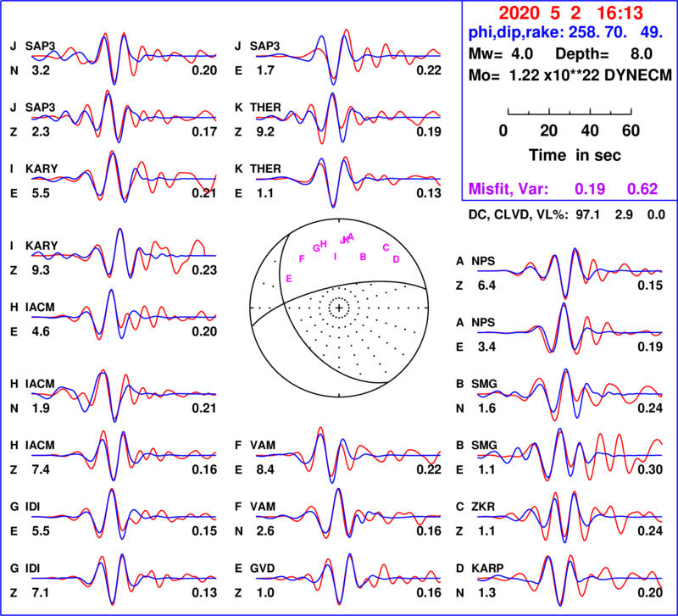
Task: Click the ZKR station name label
Action: click(x=483, y=506)
